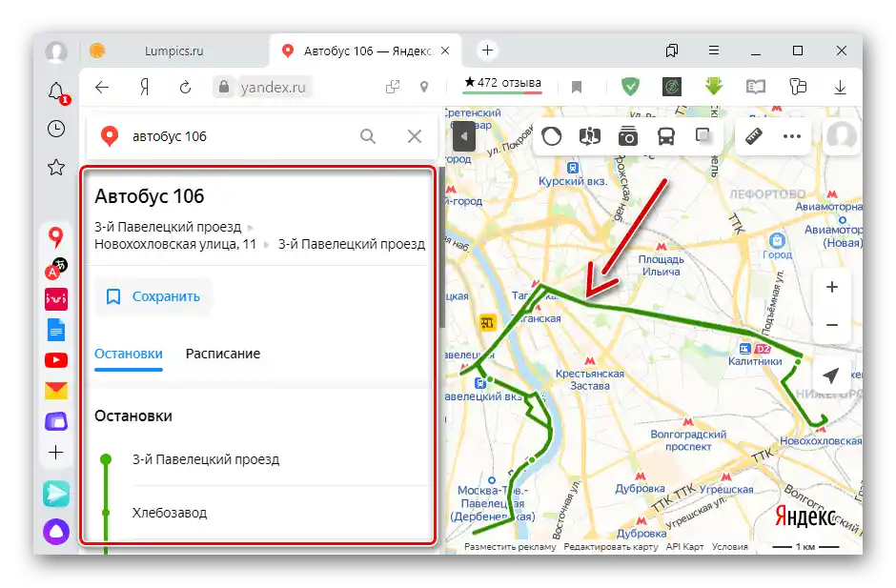Clear the автобус 106 search query
The image size is (896, 588).
tap(415, 136)
